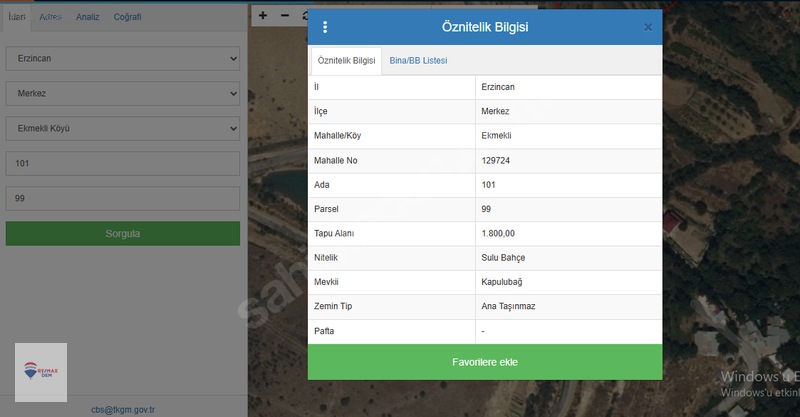The height and width of the screenshot is (417, 800).
Task: Click the green Sorgula button
Action: [122, 233]
